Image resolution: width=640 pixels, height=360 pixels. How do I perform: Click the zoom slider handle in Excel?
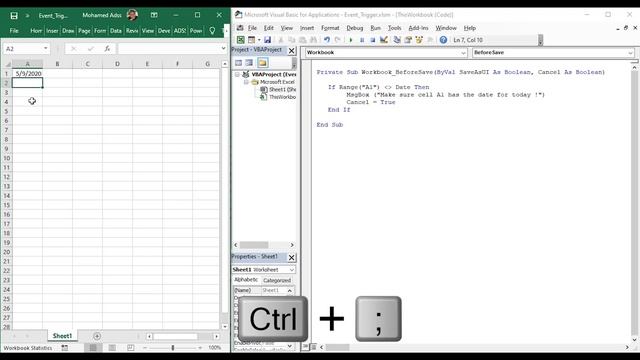pos(173,348)
